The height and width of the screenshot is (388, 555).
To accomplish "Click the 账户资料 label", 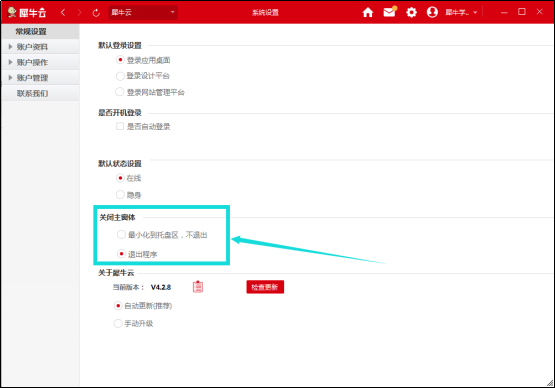I will (32, 47).
